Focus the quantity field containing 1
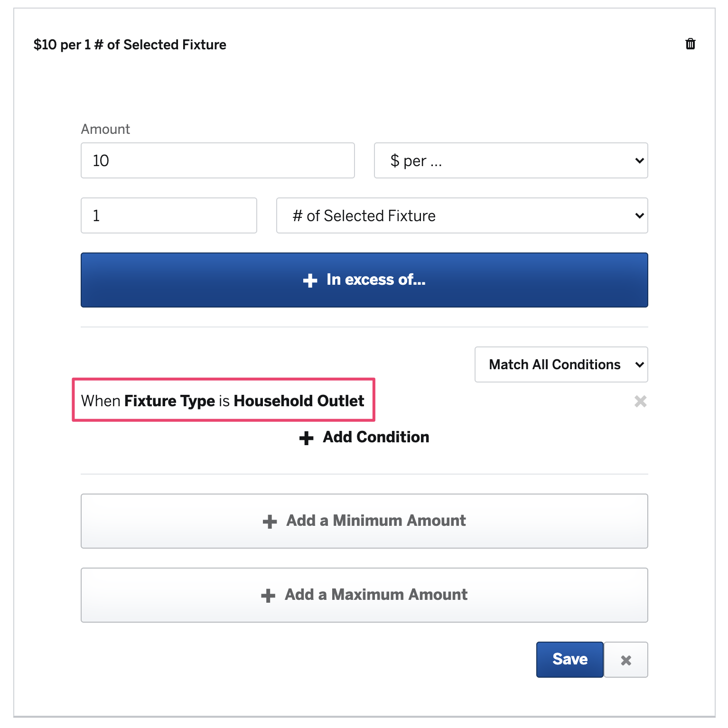This screenshot has height=728, width=728. pos(169,215)
